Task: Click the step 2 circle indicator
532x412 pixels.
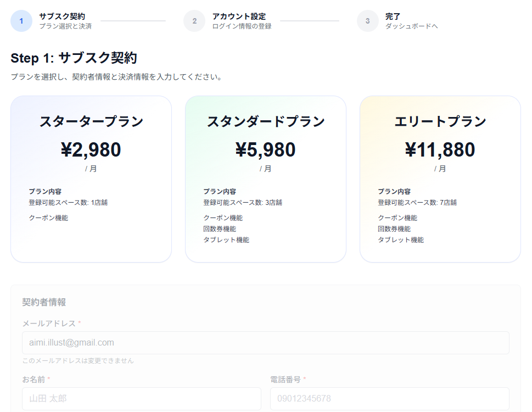Action: 194,21
